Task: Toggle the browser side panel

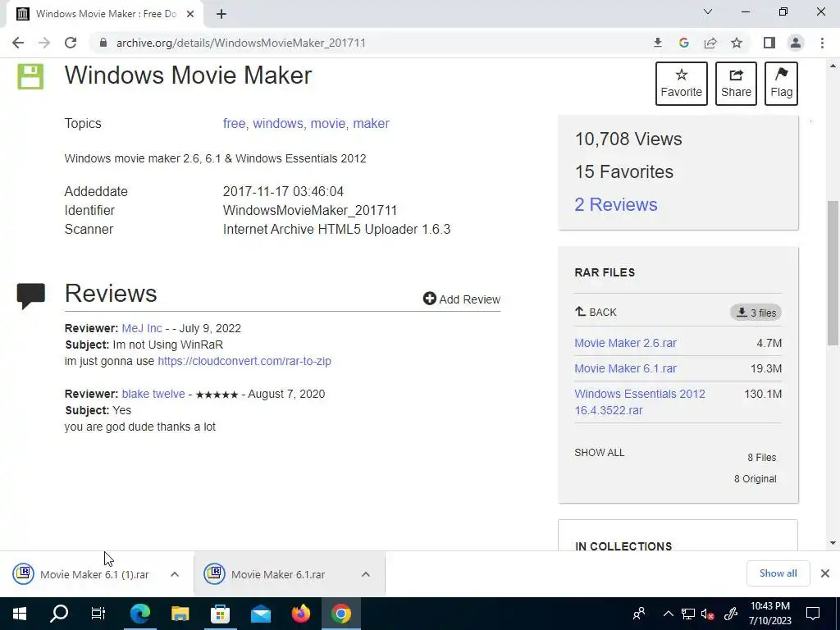Action: (769, 43)
